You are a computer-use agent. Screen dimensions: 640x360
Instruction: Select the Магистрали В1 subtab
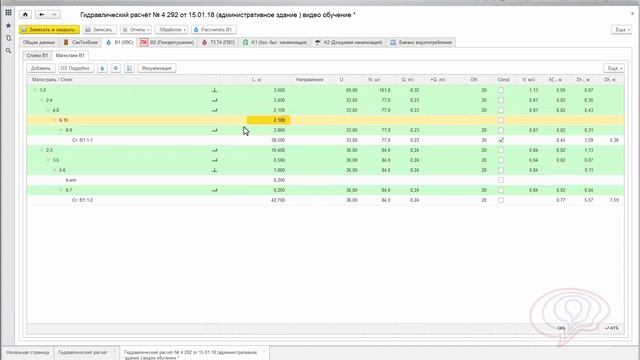(70, 55)
